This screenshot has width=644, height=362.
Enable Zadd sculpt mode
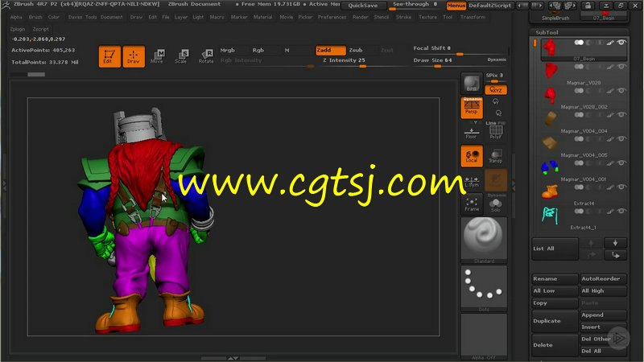tap(331, 50)
